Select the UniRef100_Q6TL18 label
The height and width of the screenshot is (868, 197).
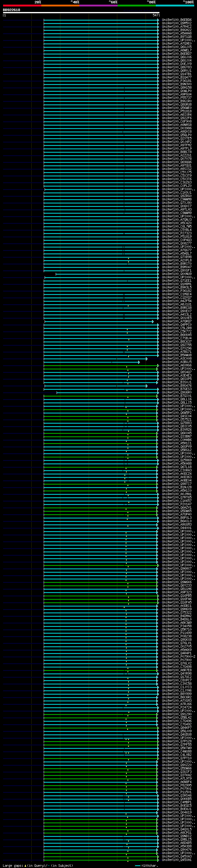pos(176,467)
